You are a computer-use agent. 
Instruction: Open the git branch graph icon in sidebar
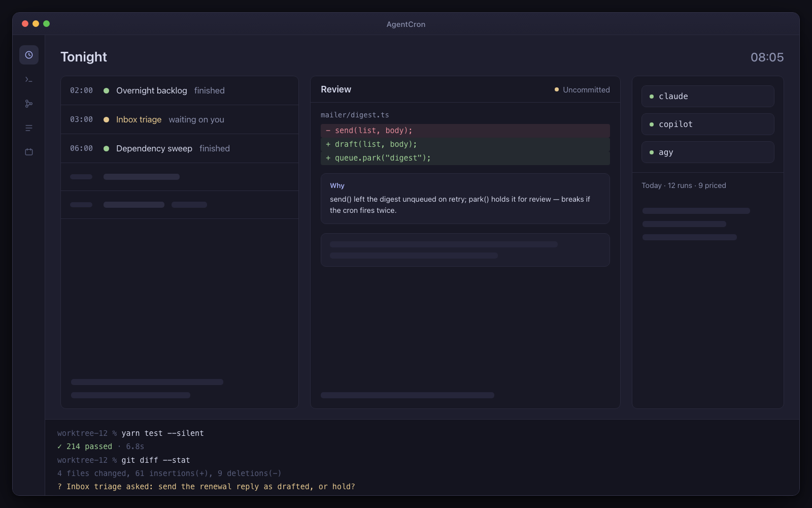pyautogui.click(x=29, y=104)
